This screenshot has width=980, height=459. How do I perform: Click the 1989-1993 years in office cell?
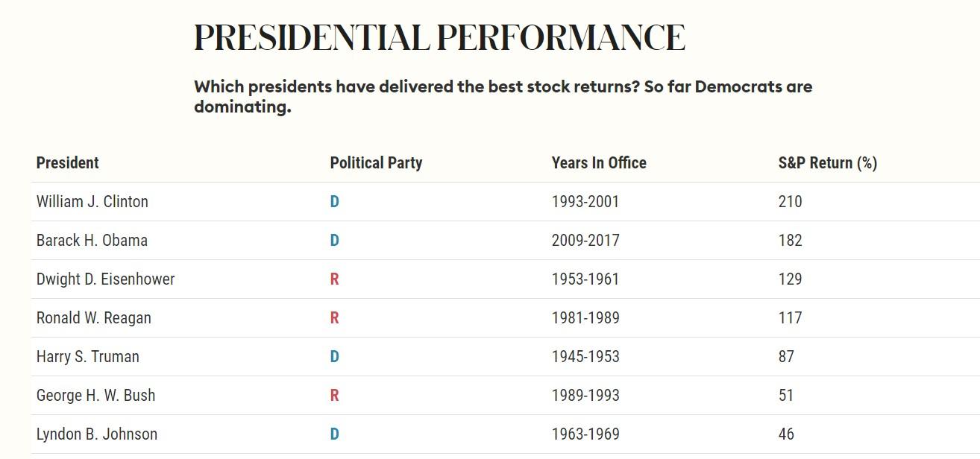(x=585, y=396)
